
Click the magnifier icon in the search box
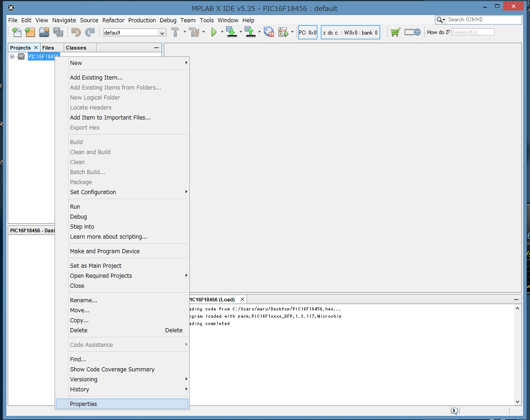pyautogui.click(x=440, y=20)
